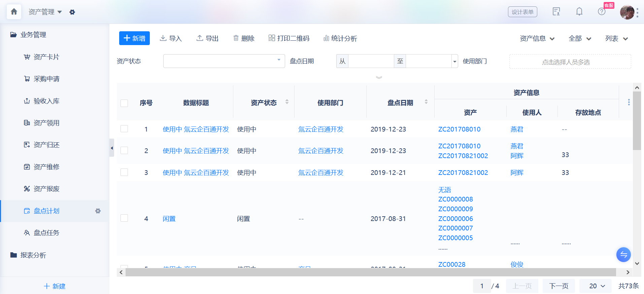Open 盘点任务 in sidebar
This screenshot has width=644, height=294.
46,233
